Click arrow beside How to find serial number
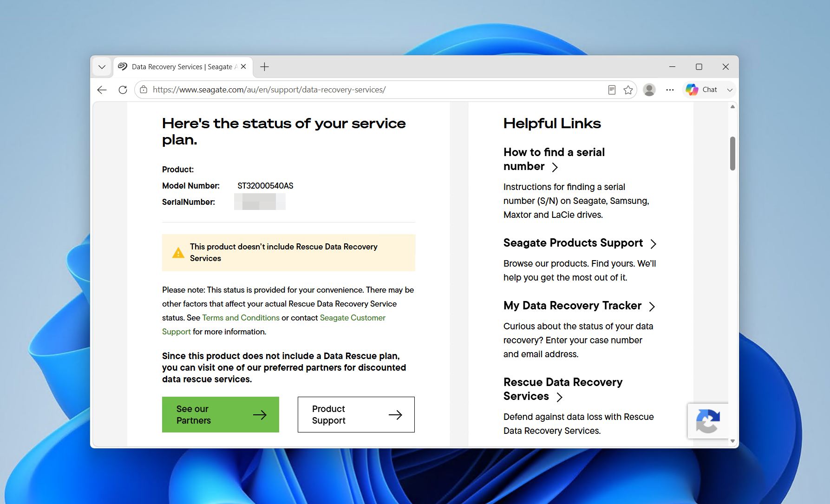The height and width of the screenshot is (504, 830). pos(555,167)
